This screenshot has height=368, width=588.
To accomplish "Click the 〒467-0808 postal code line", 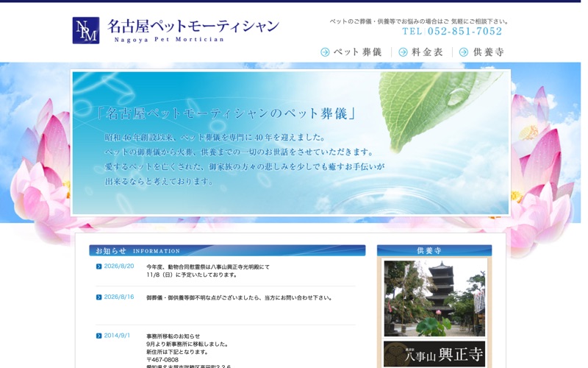I will 162,359.
